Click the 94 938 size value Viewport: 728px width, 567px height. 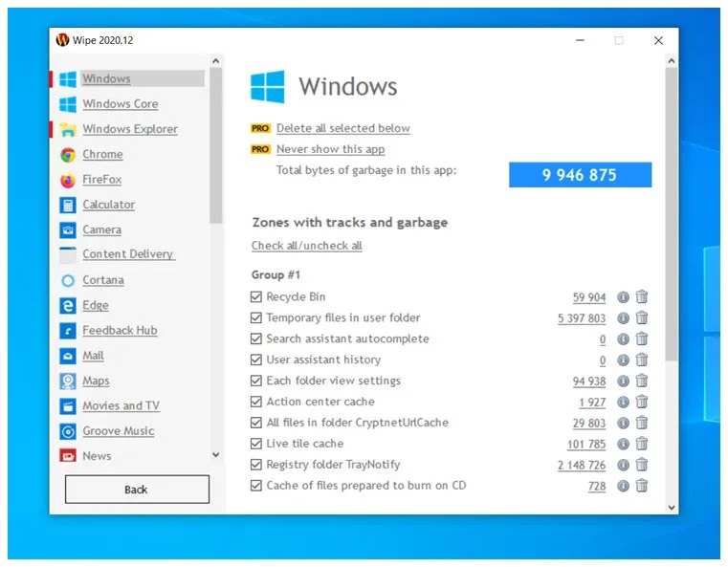pos(589,382)
